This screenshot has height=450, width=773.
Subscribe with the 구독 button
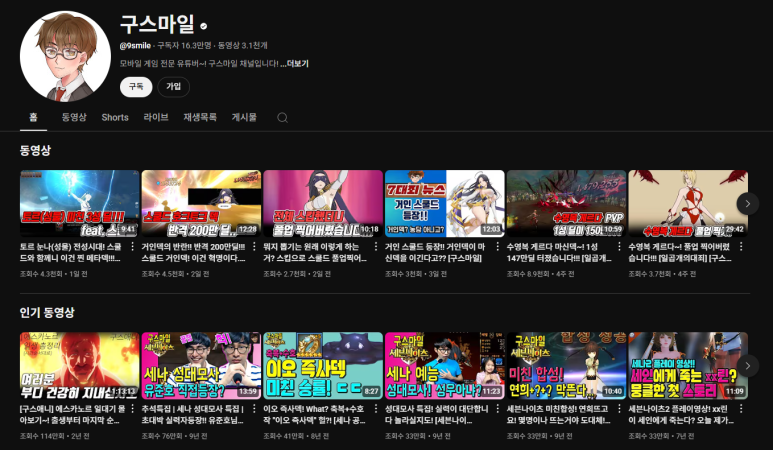[136, 87]
